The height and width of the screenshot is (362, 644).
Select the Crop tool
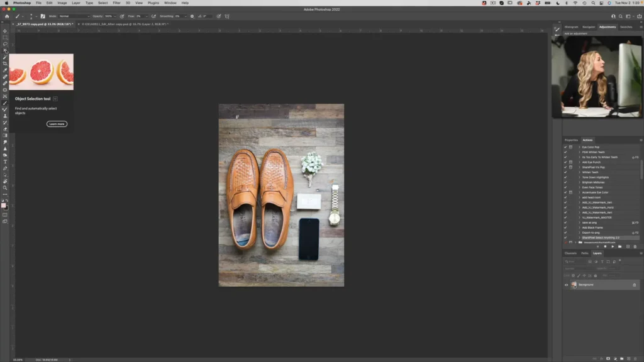5,63
